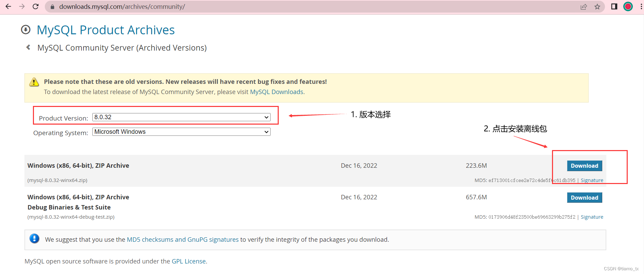Open the red profile avatar
The image size is (644, 274).
pos(628,6)
